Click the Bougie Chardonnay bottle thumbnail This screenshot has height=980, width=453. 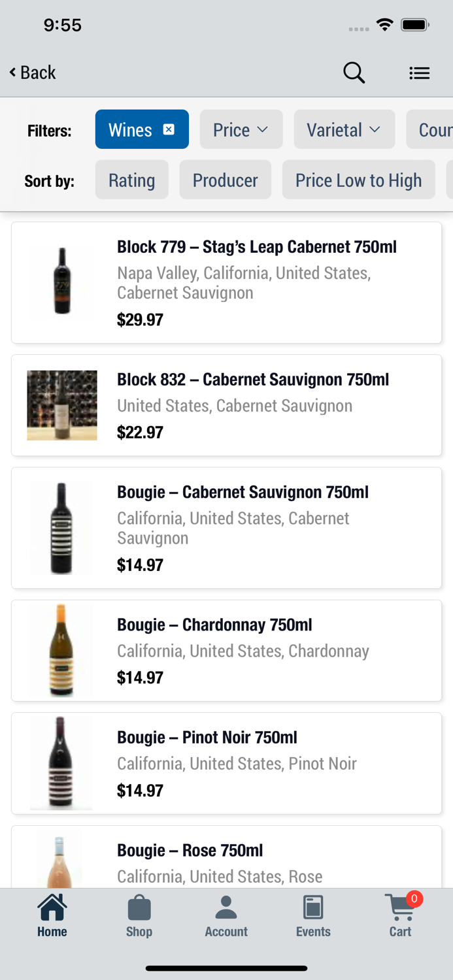pos(61,649)
